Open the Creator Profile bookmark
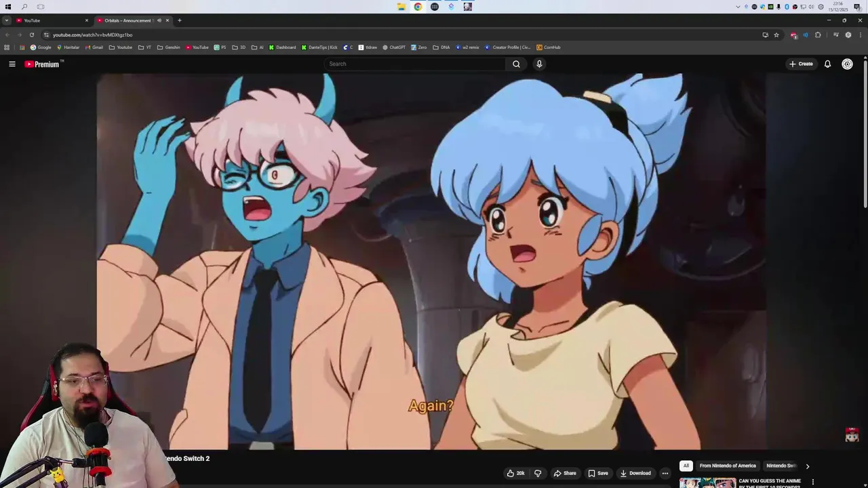Screen dimensions: 868x488 [x=507, y=47]
